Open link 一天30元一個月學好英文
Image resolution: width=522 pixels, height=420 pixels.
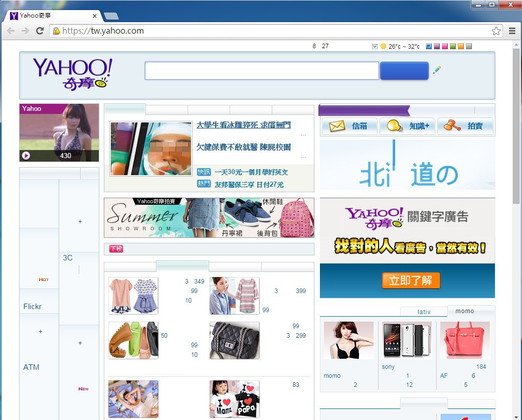tap(251, 172)
